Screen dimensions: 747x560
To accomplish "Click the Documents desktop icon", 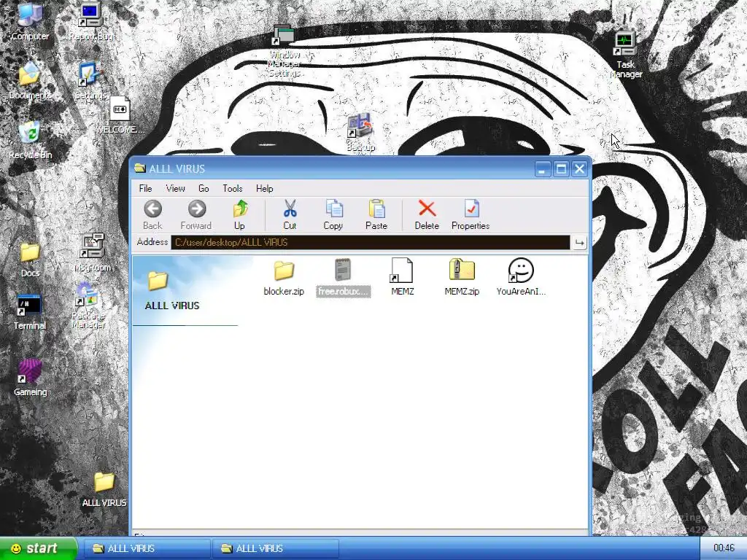I will tap(29, 75).
